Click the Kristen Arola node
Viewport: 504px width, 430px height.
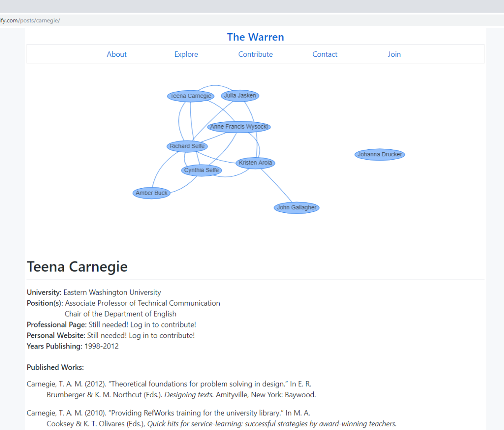point(255,163)
